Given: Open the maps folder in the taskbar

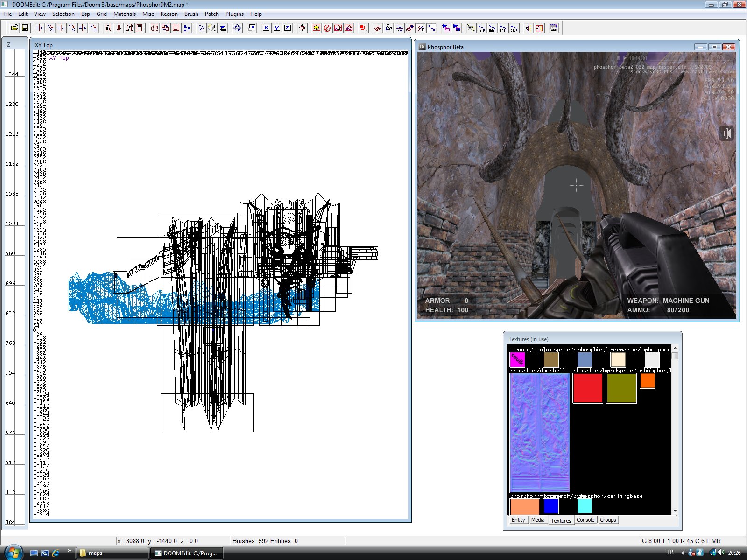Looking at the screenshot, I should pos(112,553).
